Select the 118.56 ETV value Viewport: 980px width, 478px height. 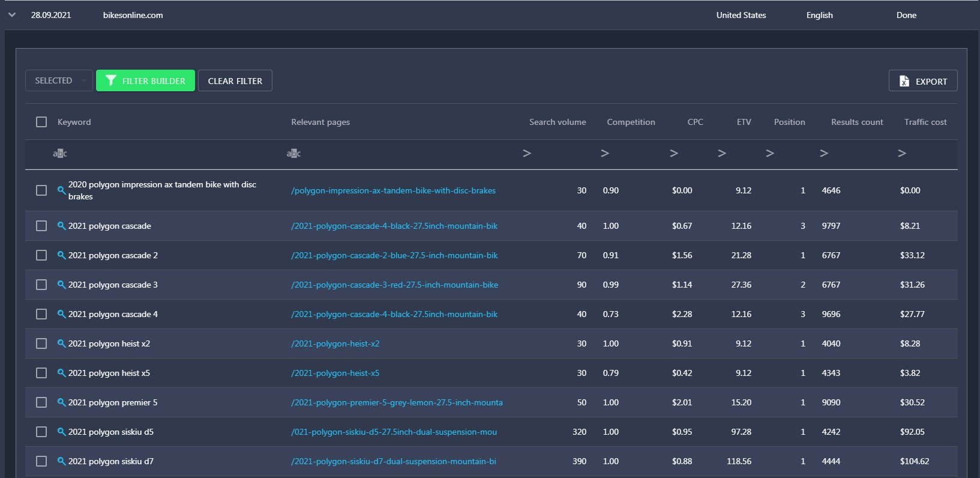coord(739,461)
